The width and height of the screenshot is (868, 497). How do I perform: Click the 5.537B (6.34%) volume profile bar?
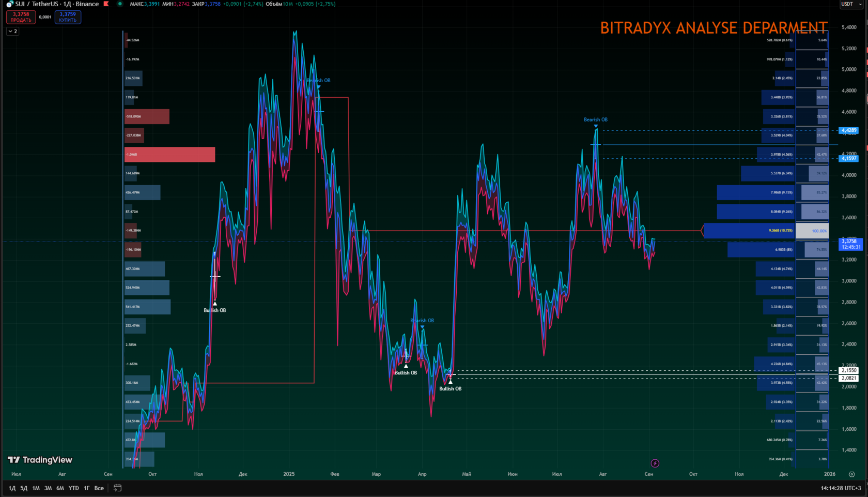click(x=768, y=173)
